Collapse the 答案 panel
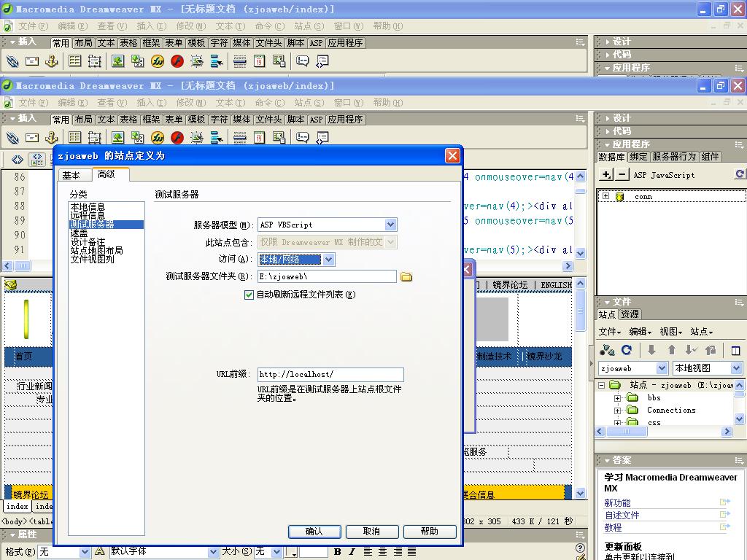Viewport: 747px width, 560px height. click(x=607, y=461)
